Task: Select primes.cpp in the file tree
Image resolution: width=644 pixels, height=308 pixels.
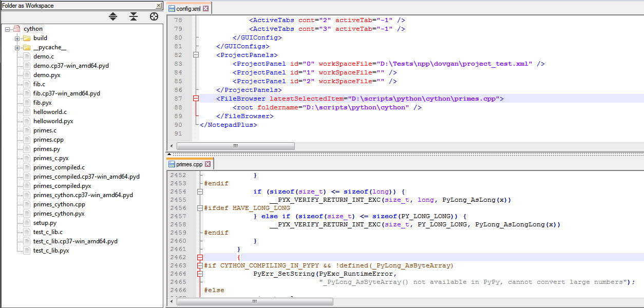Action: 48,140
